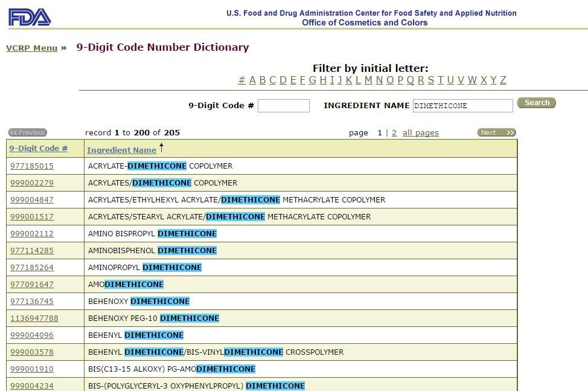Select ACRYLATE-DIMETHICONE COPOLYMER text
This screenshot has height=391, width=588.
point(160,166)
